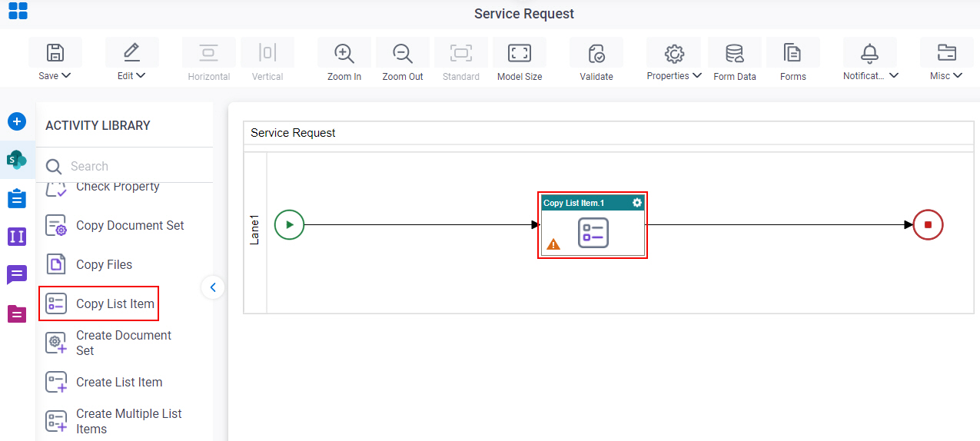The width and height of the screenshot is (980, 441).
Task: Click the ACTIVITY LIBRARY heading
Action: pyautogui.click(x=98, y=125)
